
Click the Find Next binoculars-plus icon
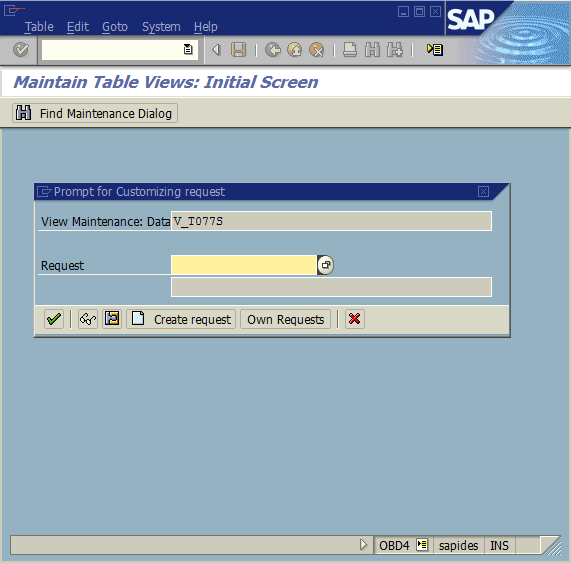pos(395,50)
